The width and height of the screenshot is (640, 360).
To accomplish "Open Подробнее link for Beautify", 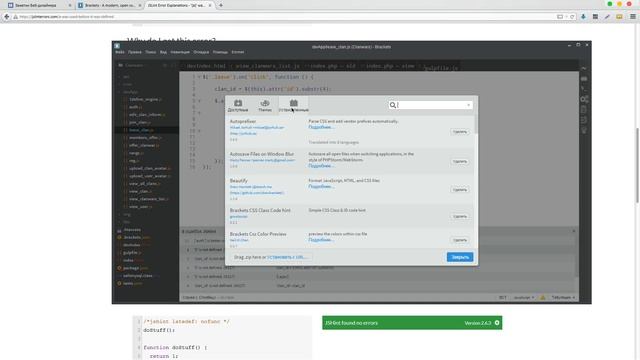I will (x=321, y=186).
